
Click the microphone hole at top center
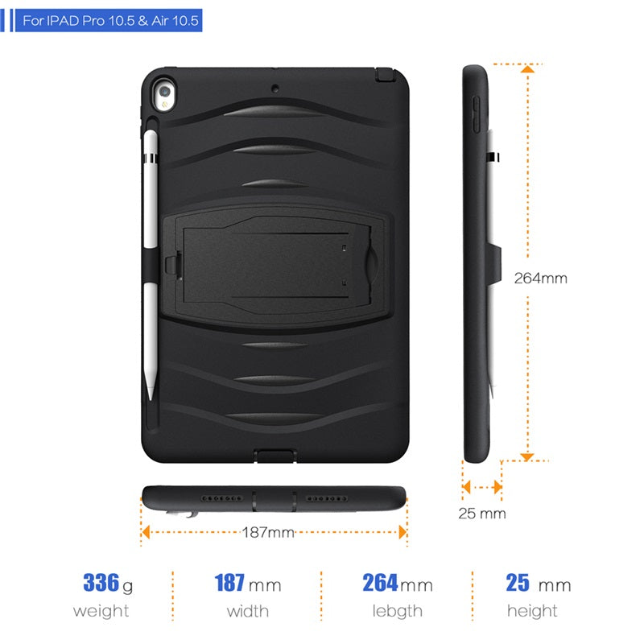pos(275,89)
